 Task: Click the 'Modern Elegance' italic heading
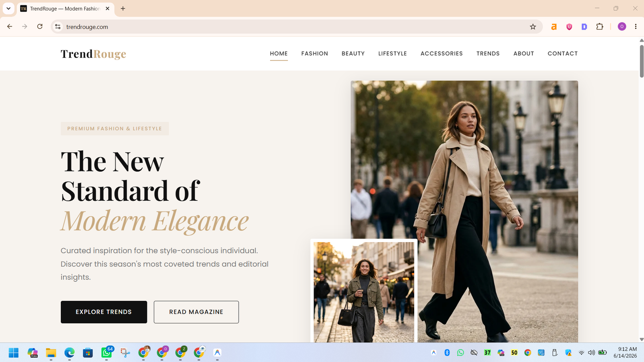(155, 221)
